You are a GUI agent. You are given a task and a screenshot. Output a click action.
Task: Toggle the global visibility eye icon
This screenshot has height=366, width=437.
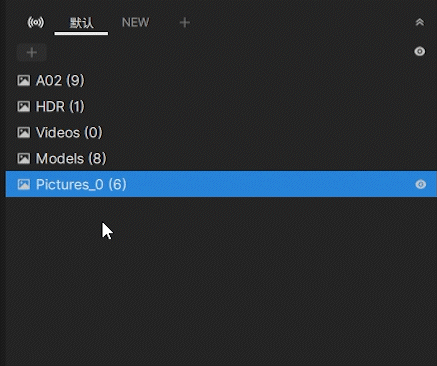click(420, 51)
